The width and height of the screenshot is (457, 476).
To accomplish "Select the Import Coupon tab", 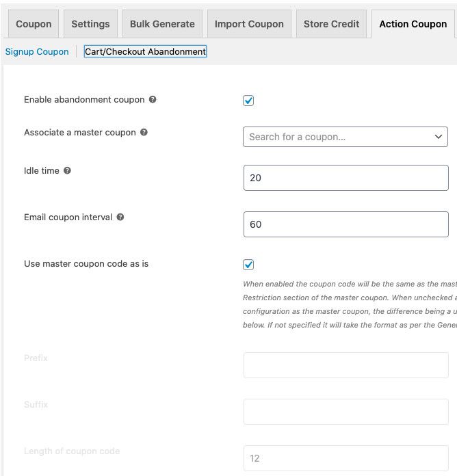I will (x=249, y=24).
